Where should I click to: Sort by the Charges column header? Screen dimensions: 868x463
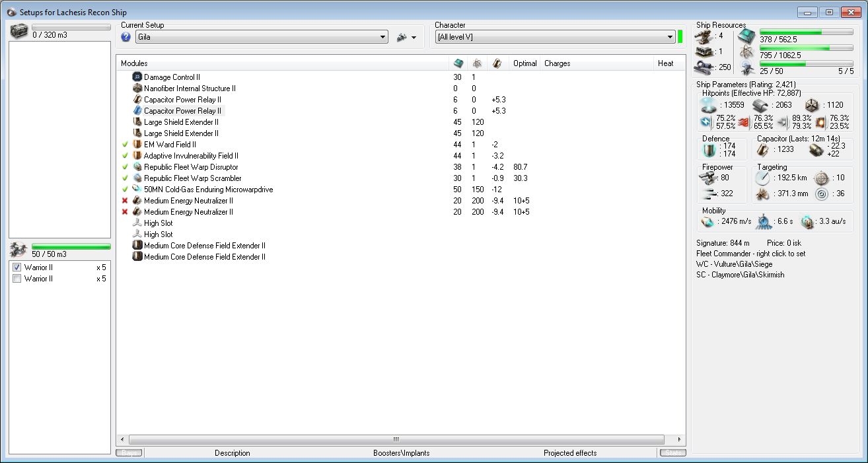(x=597, y=63)
